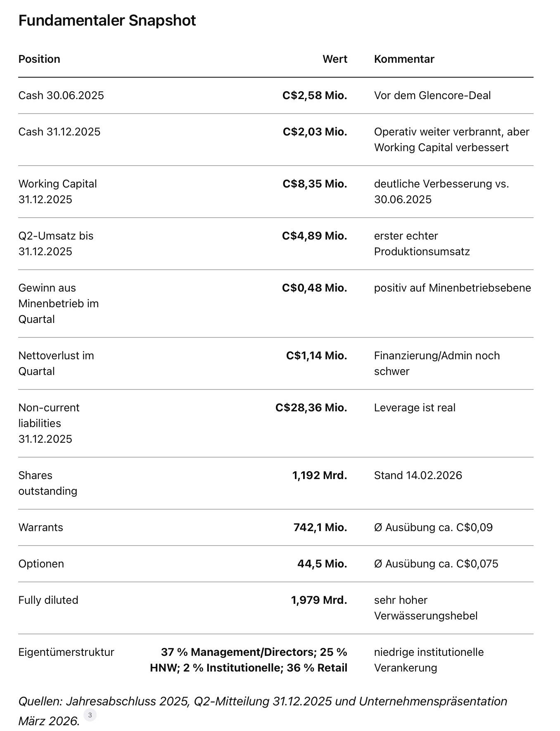Click the Optionen row label

41,564
